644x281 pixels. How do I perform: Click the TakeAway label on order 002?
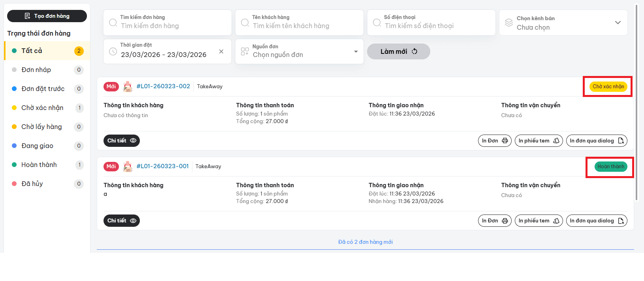coord(210,87)
